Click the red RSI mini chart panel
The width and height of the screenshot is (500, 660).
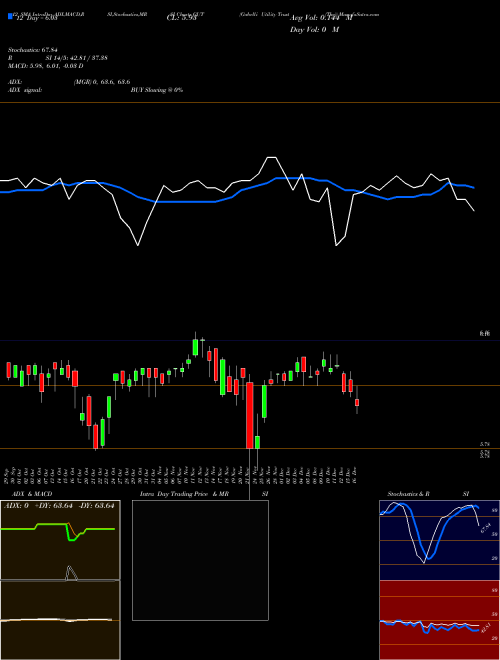(x=439, y=620)
